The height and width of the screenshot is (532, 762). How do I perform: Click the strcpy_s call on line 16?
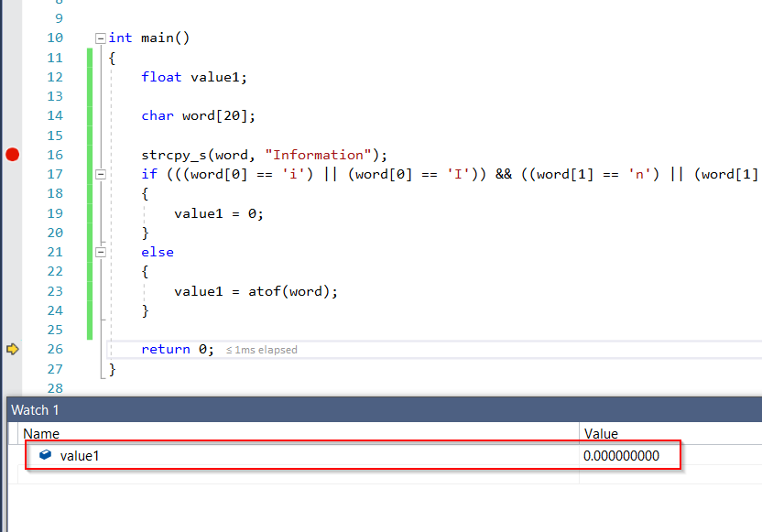(172, 155)
